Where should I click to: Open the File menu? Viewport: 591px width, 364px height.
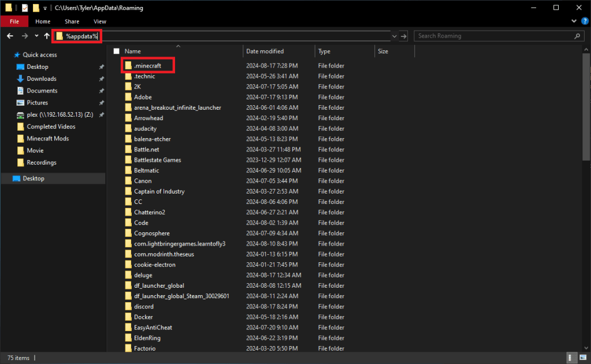(14, 21)
